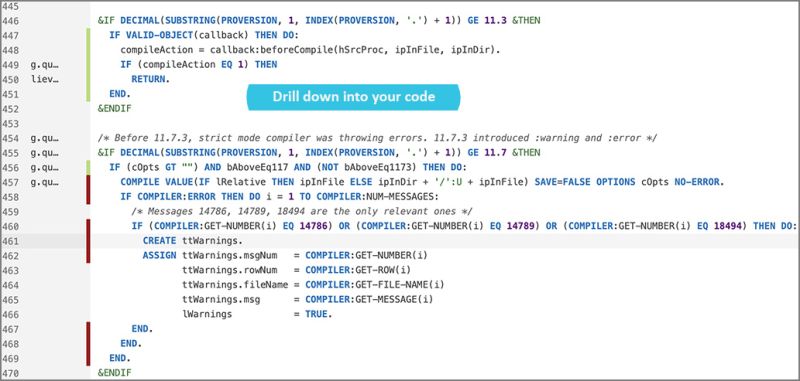
Task: Click author 'g.qu…' on line 455
Action: pos(45,153)
